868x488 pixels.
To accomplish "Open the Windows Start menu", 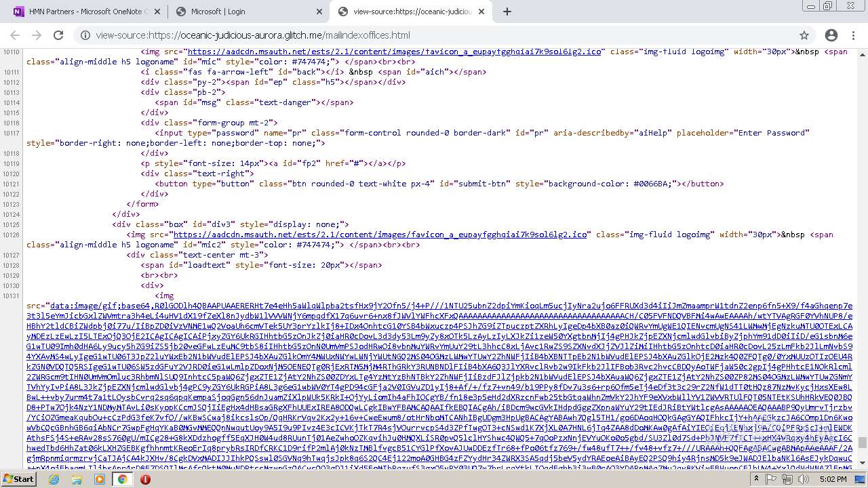I will tap(18, 479).
